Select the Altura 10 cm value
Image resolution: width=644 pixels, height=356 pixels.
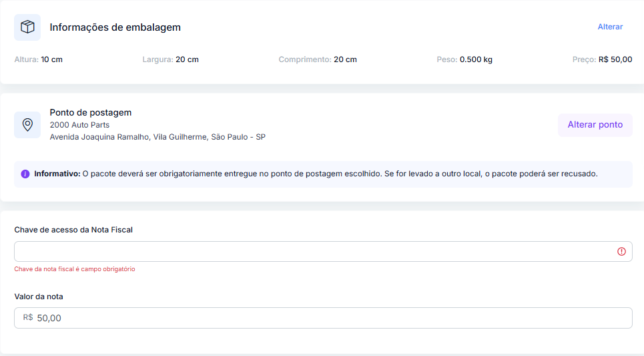pyautogui.click(x=51, y=59)
